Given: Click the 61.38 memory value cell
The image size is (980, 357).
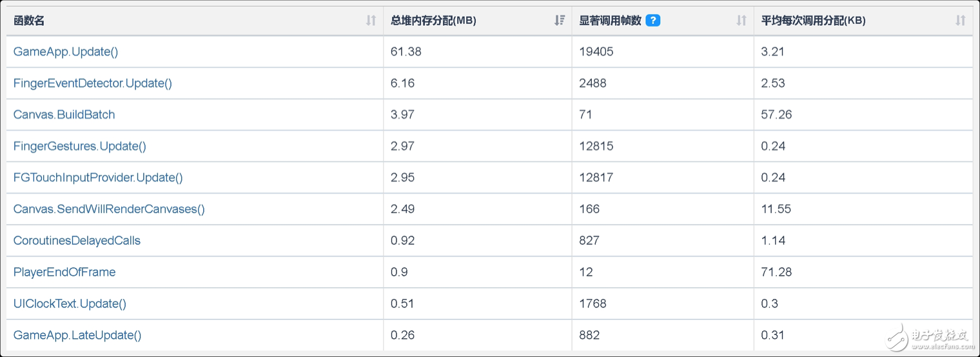Looking at the screenshot, I should point(406,52).
